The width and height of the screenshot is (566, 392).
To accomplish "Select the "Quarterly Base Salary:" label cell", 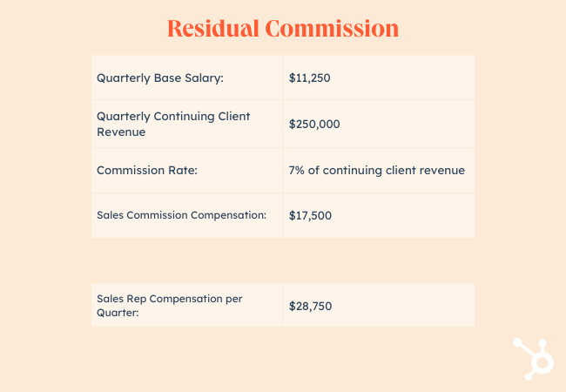I will click(x=160, y=78).
